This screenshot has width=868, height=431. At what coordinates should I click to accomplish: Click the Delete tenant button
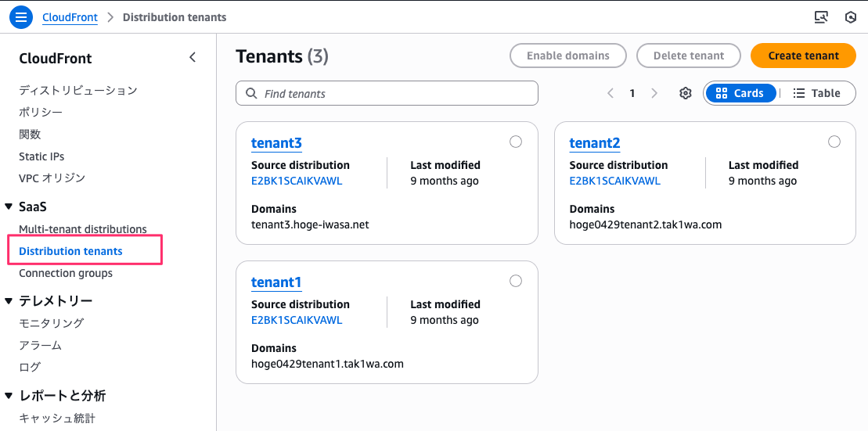tap(689, 56)
